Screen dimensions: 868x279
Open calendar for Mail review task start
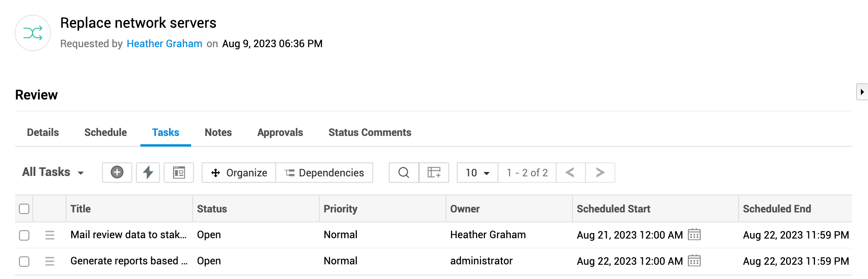694,235
